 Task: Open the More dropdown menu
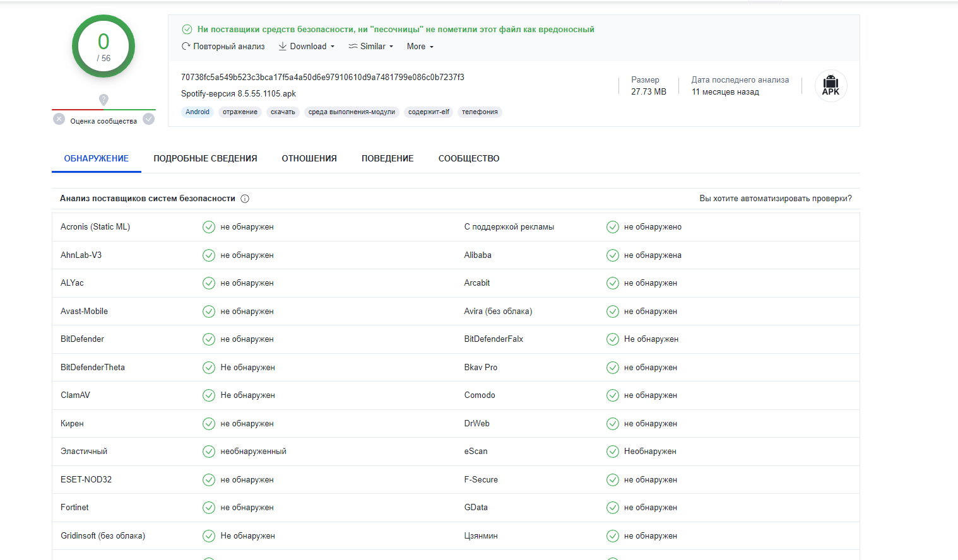click(x=420, y=47)
